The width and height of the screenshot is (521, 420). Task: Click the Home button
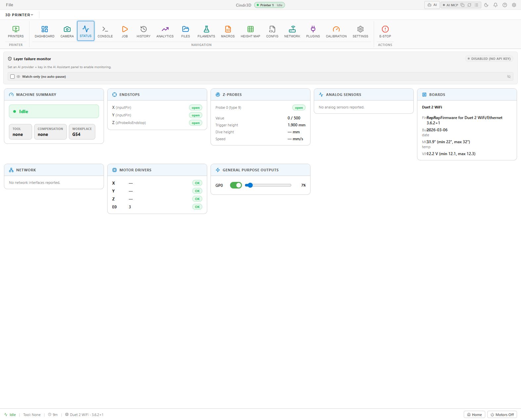474,414
